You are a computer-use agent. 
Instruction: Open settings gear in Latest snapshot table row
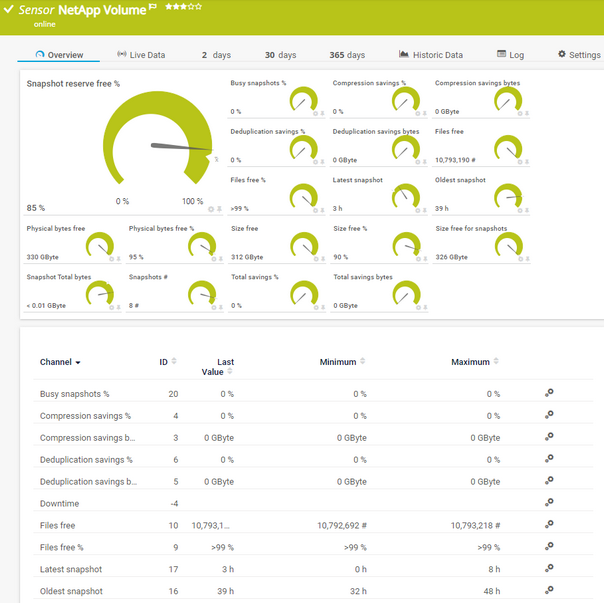(x=549, y=568)
